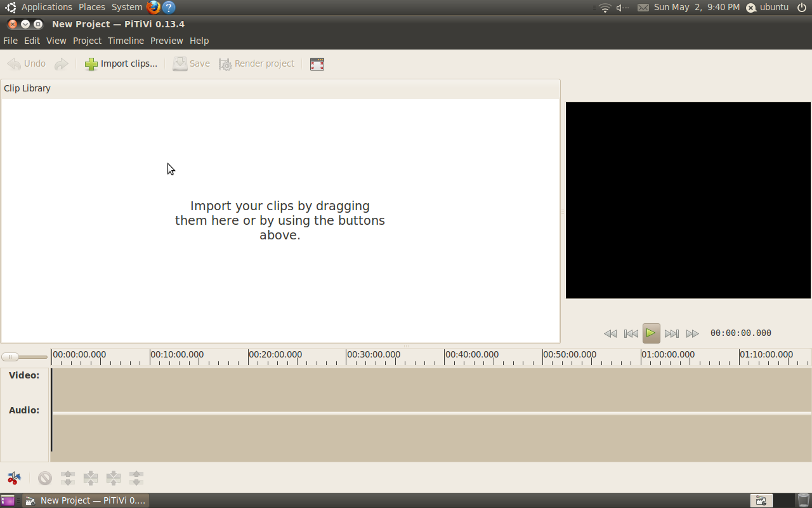This screenshot has width=812, height=508.
Task: Click the Group clips icon in timeline toolbar
Action: point(114,478)
